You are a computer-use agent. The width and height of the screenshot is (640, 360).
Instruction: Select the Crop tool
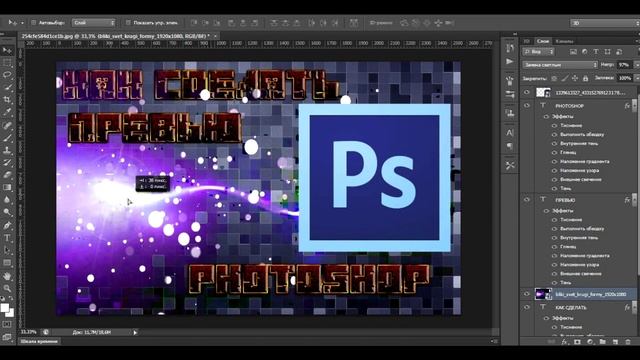tap(7, 100)
